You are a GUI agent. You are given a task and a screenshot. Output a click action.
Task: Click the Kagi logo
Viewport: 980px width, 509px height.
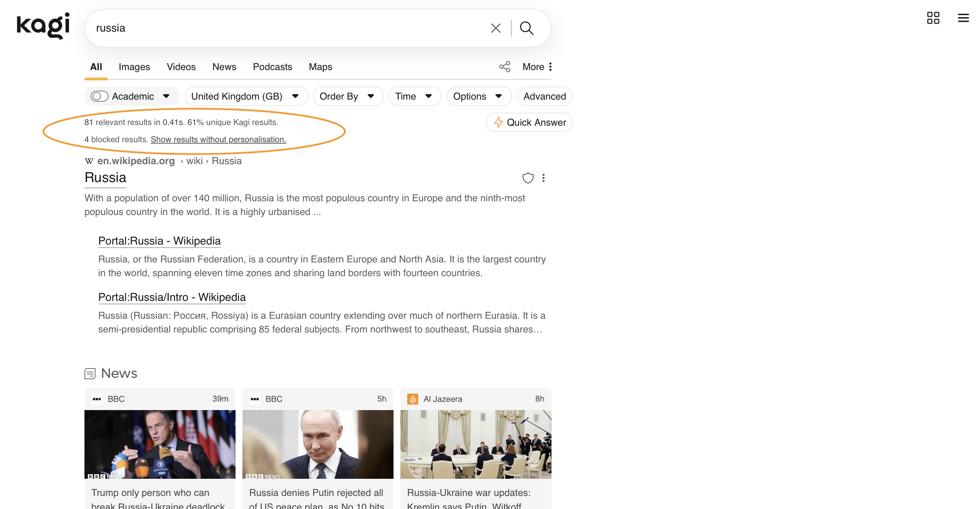click(43, 26)
